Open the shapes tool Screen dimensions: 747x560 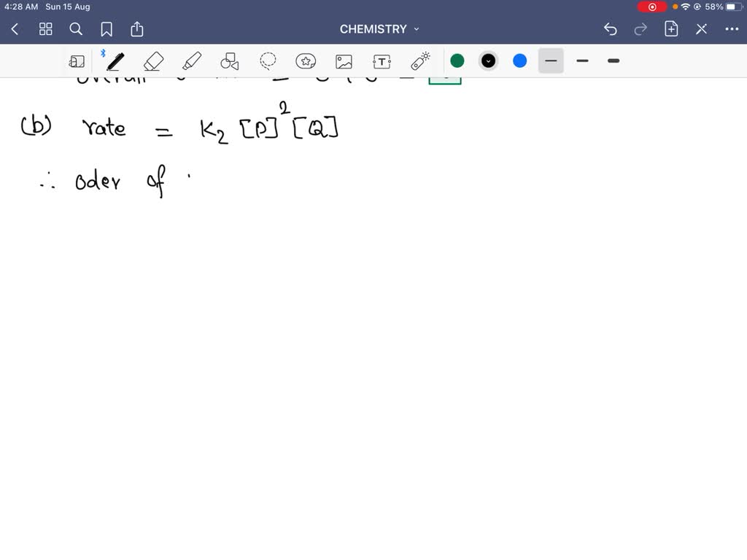[229, 61]
